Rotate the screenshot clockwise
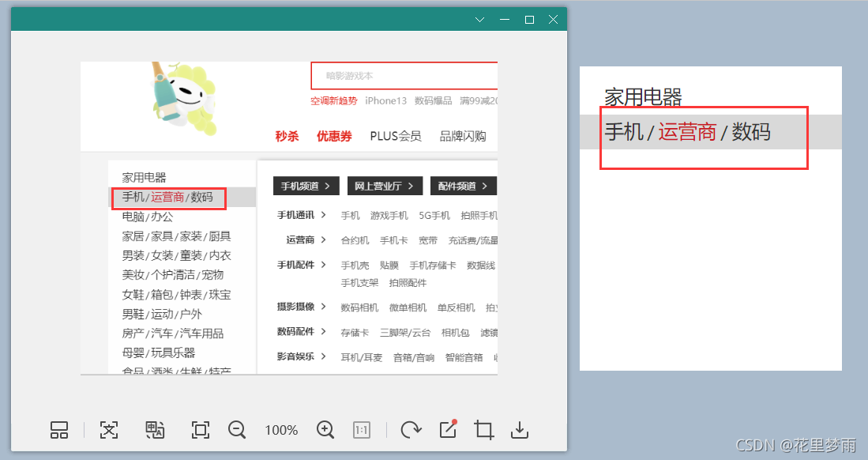The height and width of the screenshot is (460, 868). pyautogui.click(x=410, y=430)
